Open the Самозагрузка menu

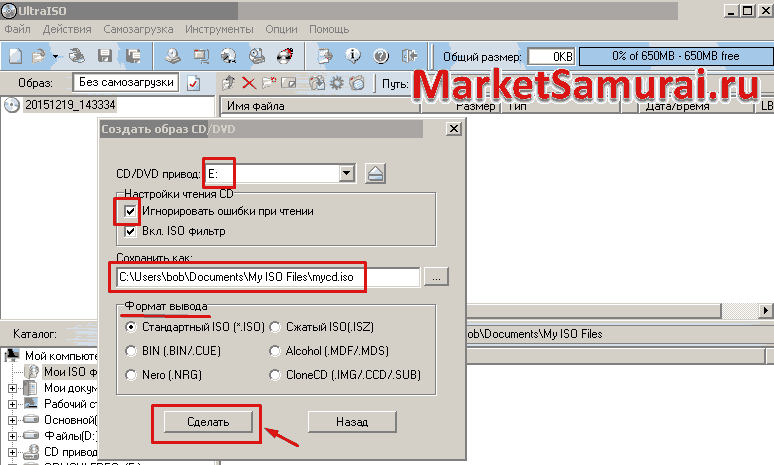138,29
